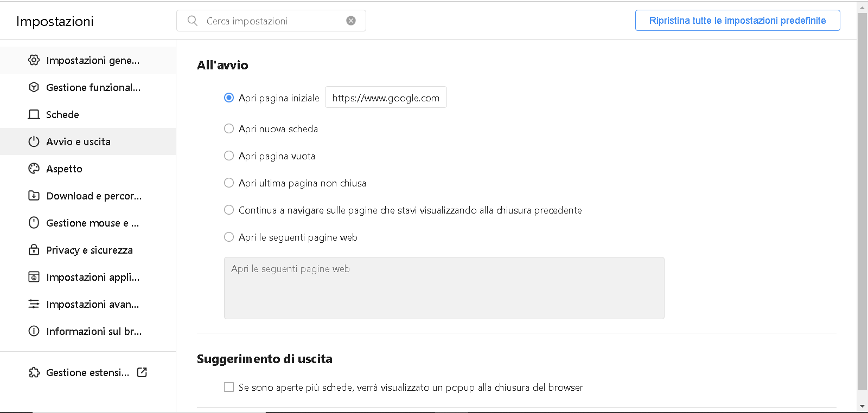Click the down arrow of the vertical scrollbar
This screenshot has height=413, width=868.
(x=862, y=406)
